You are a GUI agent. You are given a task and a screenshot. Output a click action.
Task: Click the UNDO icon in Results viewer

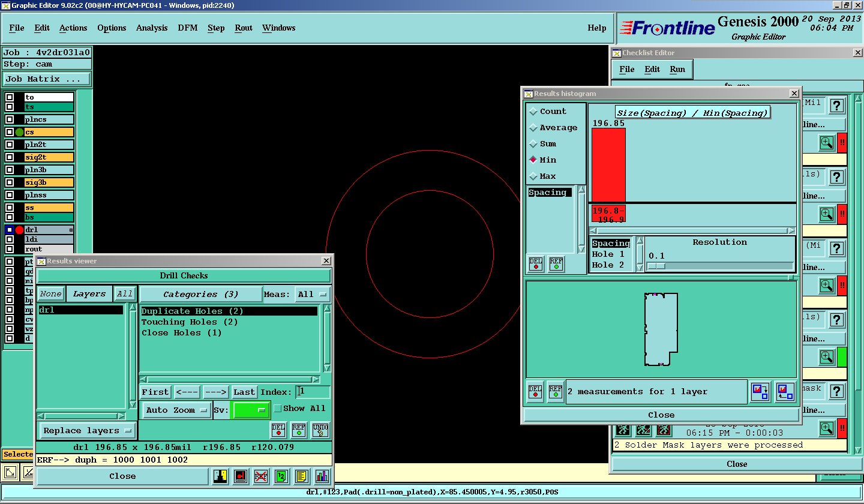click(320, 430)
